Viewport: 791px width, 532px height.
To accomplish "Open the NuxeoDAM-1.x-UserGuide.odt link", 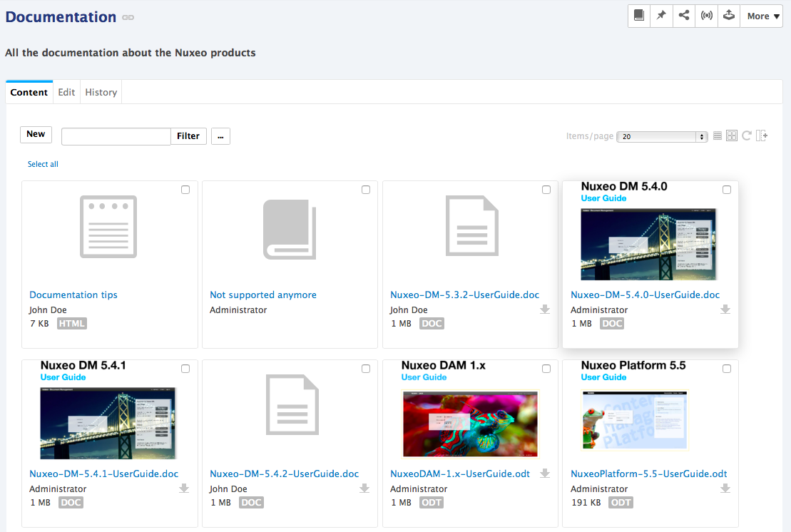I will 460,474.
